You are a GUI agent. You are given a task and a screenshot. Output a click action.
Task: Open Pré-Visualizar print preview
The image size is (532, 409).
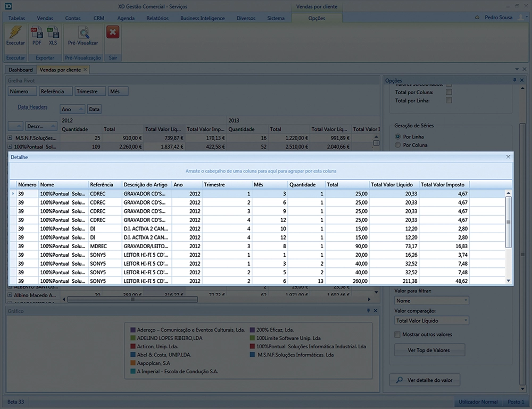pos(83,34)
